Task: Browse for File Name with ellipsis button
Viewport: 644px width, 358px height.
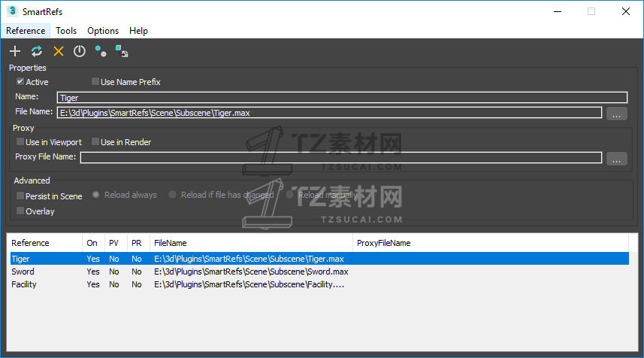Action: (616, 113)
